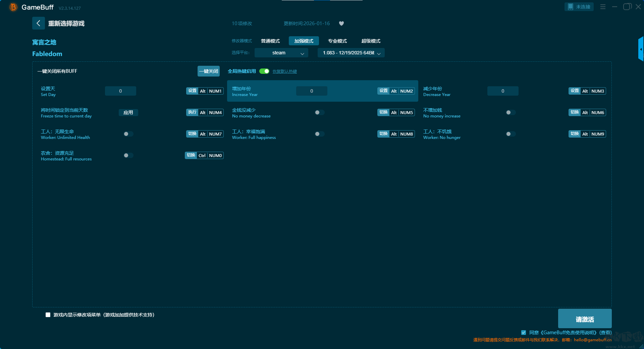Screen dimensions: 644x349
Task: Select the 普通模式 tab
Action: [x=270, y=41]
